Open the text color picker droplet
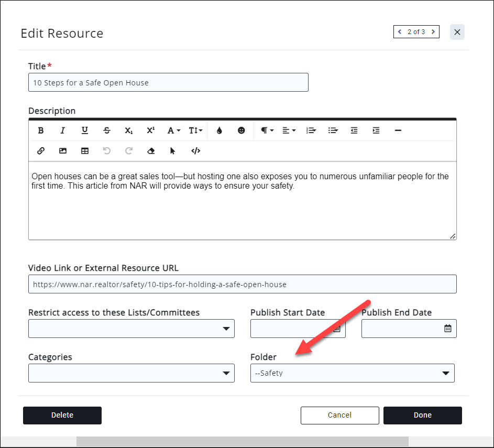This screenshot has height=448, width=494. [219, 130]
